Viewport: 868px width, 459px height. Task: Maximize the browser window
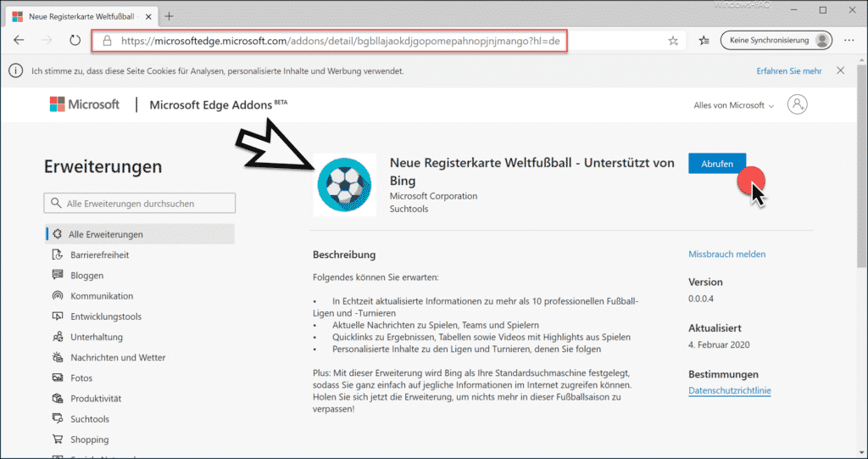coord(823,10)
